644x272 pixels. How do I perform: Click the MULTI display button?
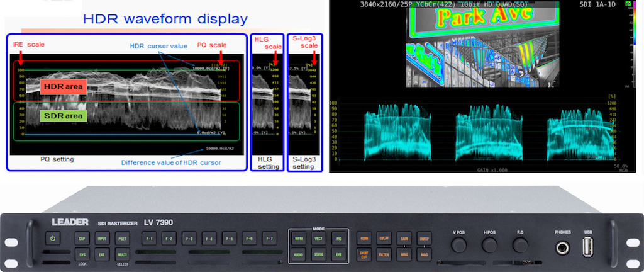coord(121,255)
